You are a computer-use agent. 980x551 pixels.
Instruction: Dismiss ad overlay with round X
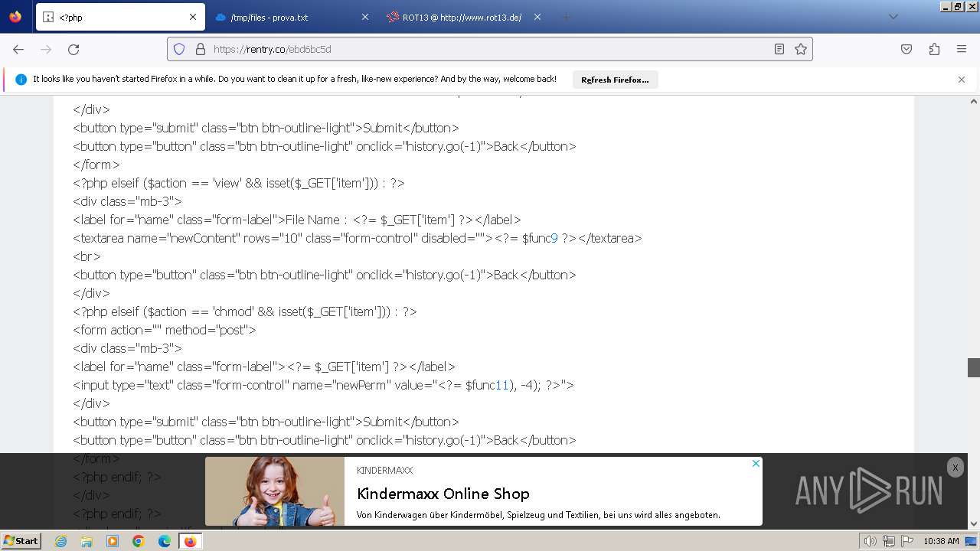coord(955,468)
